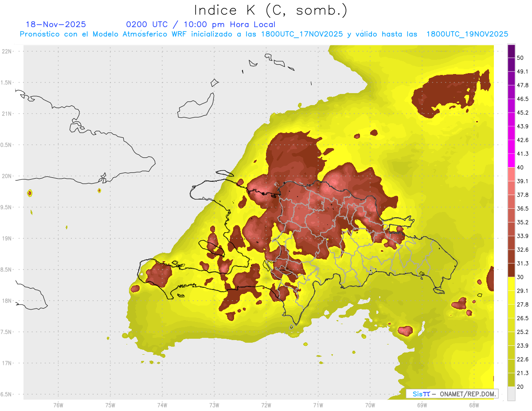Pick the dark purple swatch atop the colorbar

coord(511,51)
